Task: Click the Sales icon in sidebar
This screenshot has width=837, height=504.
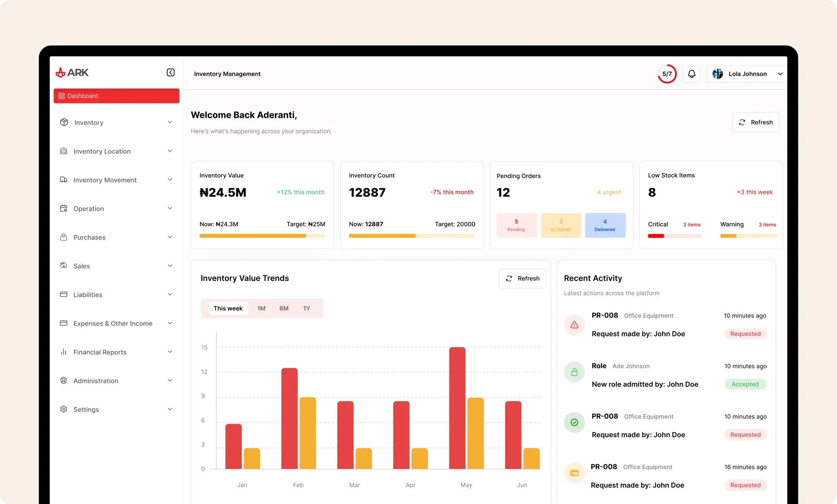Action: [x=64, y=265]
